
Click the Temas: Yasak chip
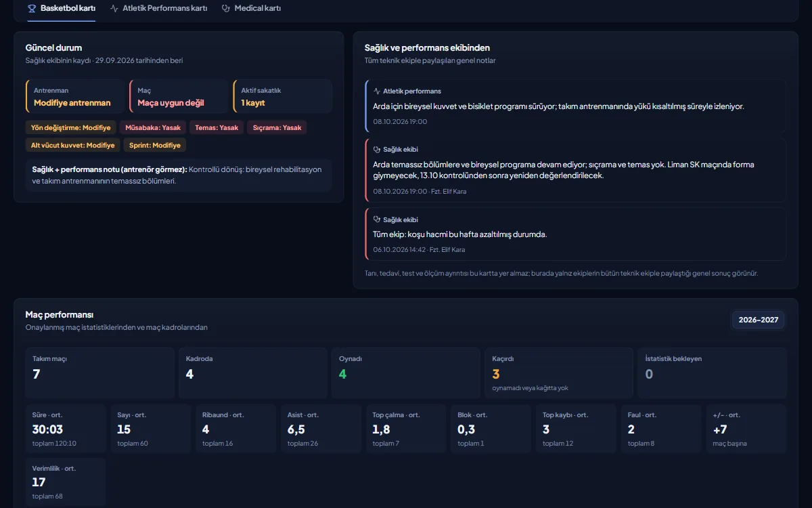point(217,127)
